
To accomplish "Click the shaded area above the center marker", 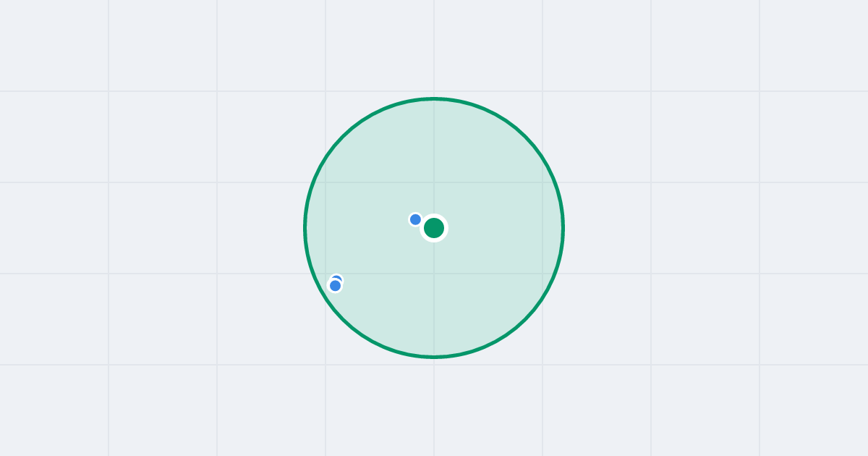I will tap(434, 159).
